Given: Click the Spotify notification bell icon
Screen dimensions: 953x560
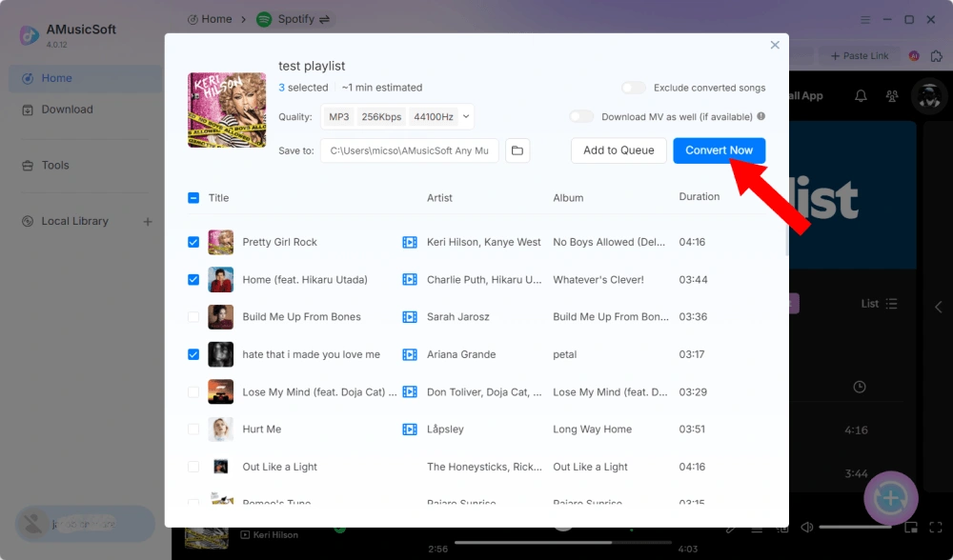Looking at the screenshot, I should [861, 96].
